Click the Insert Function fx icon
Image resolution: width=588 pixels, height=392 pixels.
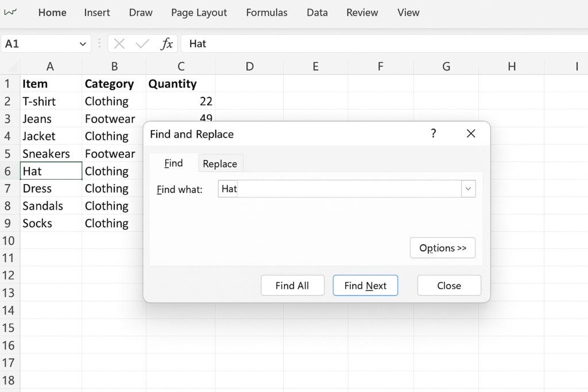pos(167,44)
